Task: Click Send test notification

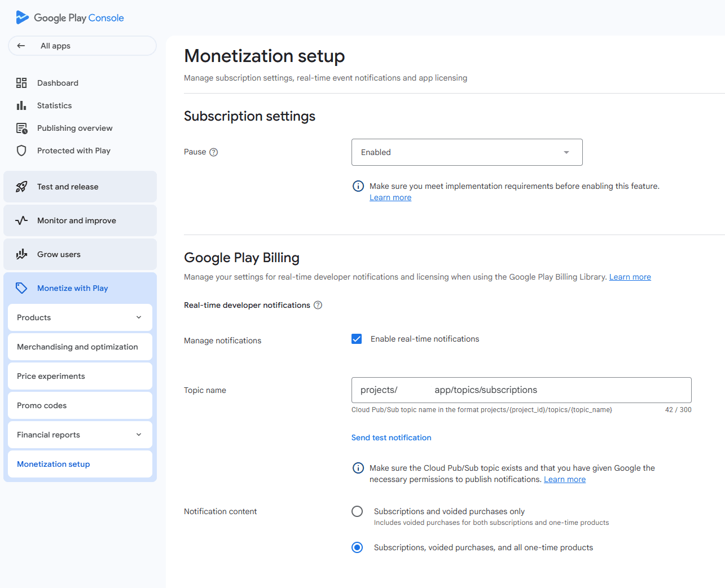Action: click(391, 437)
